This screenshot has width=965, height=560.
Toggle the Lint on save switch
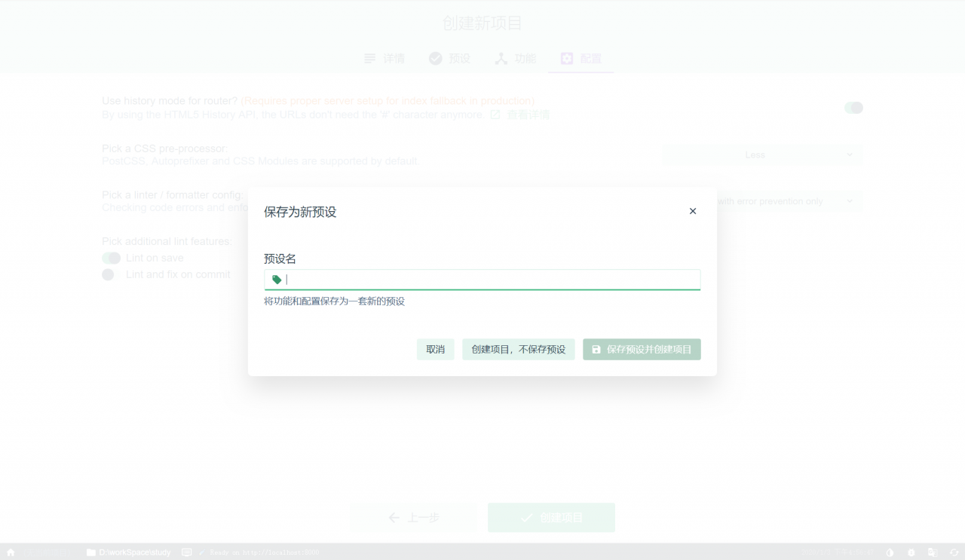(112, 258)
